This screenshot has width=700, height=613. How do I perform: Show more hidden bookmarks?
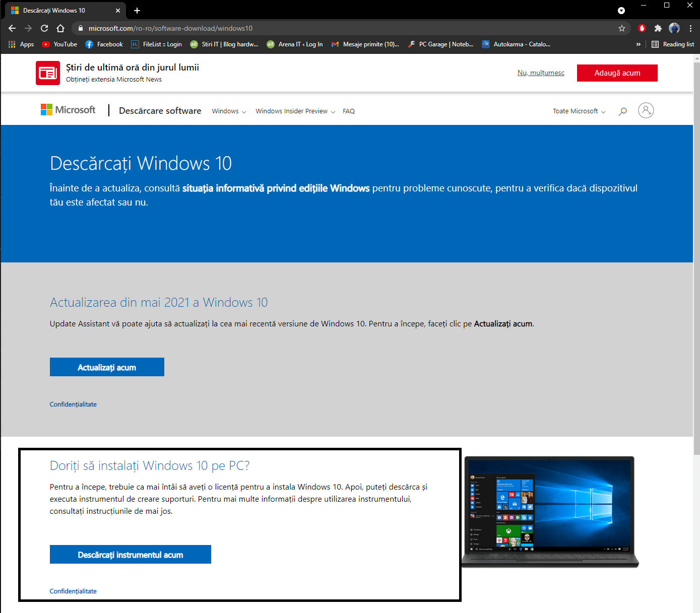tap(639, 44)
